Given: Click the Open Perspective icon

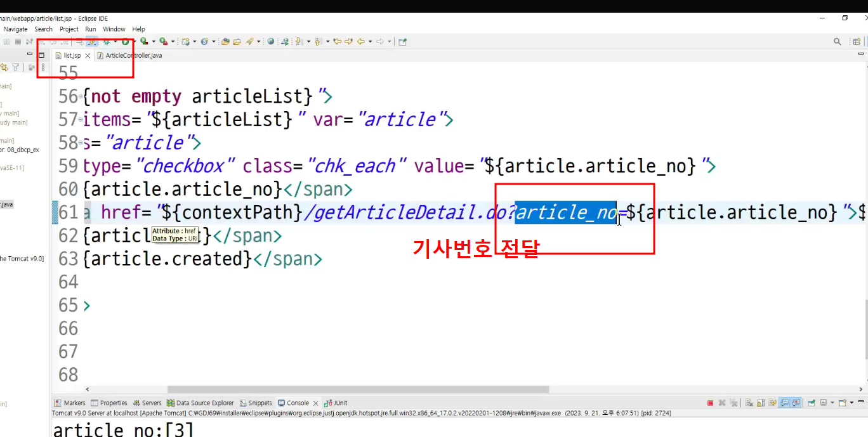Looking at the screenshot, I should click(857, 42).
